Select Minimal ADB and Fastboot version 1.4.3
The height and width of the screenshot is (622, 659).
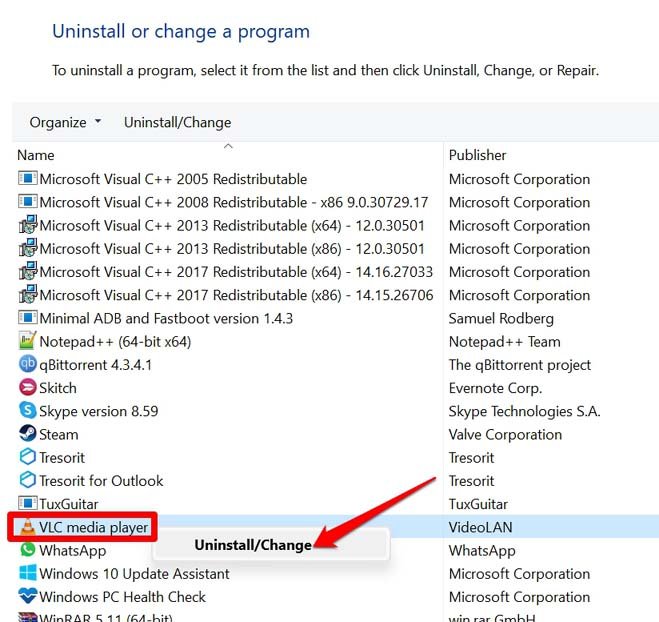(166, 318)
